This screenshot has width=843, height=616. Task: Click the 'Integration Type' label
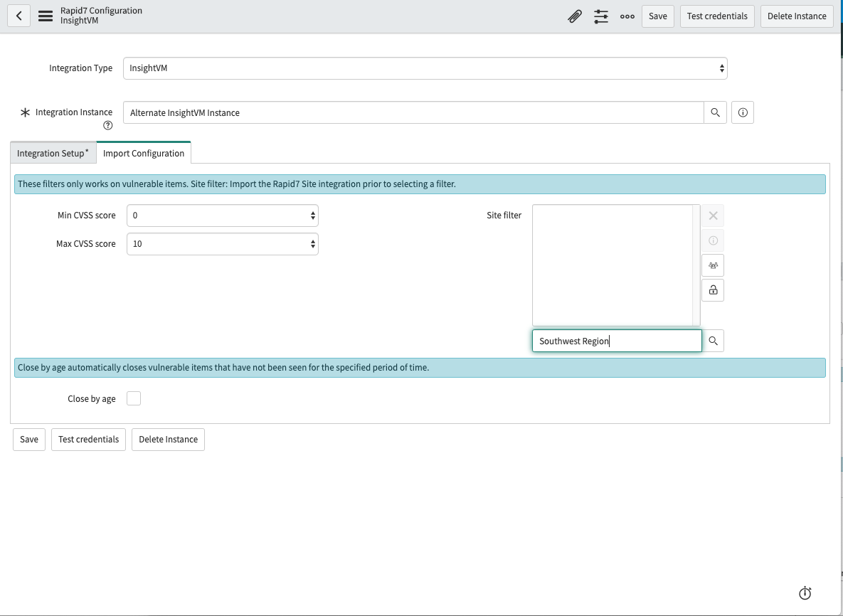[80, 68]
